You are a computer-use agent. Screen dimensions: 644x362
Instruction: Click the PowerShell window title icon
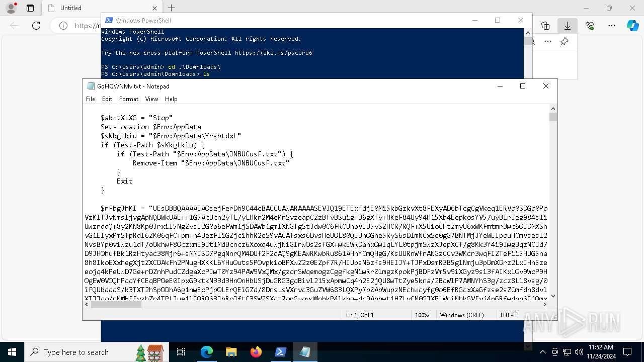click(109, 20)
